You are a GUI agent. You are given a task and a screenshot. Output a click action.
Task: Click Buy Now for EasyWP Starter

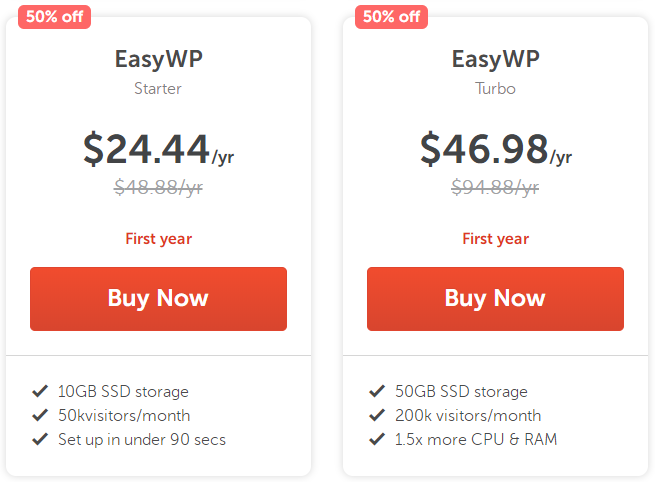point(158,298)
